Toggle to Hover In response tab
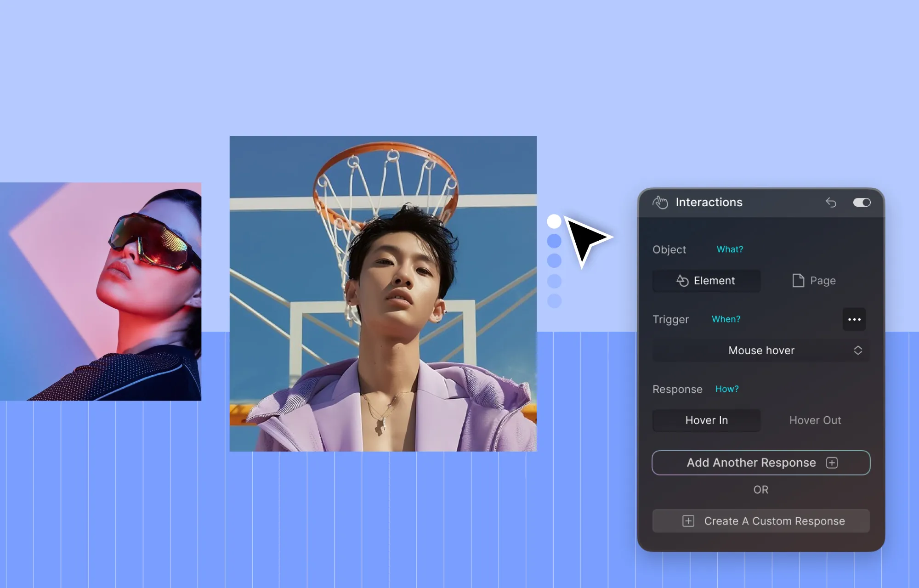This screenshot has width=919, height=588. pos(705,420)
